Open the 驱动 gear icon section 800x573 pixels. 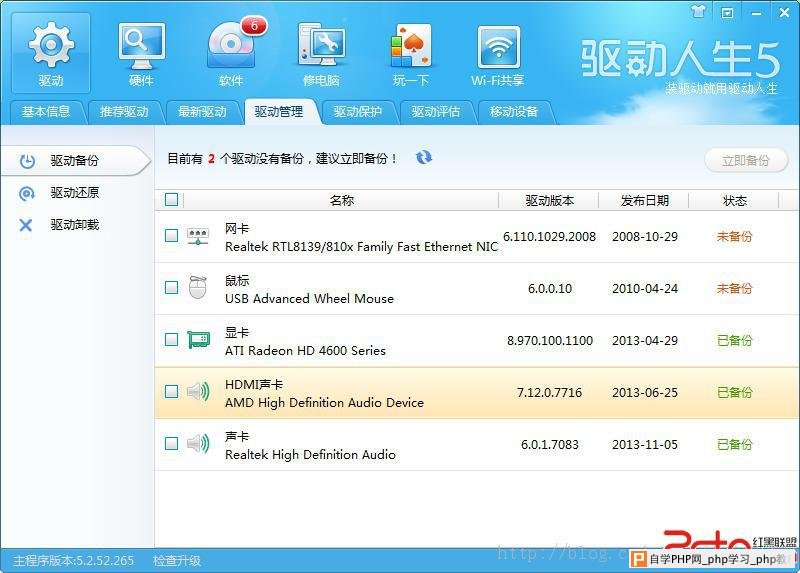[51, 53]
